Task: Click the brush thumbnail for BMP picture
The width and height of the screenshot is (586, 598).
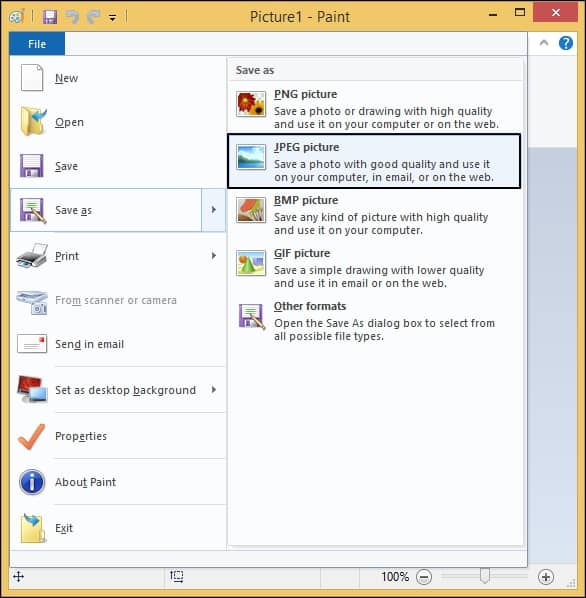Action: click(250, 210)
